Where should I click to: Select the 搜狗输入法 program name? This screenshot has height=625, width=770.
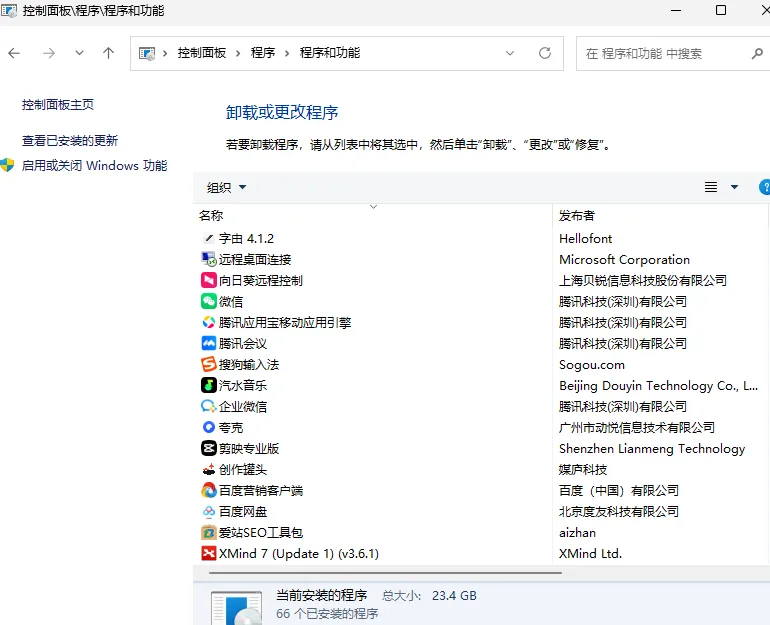click(249, 364)
